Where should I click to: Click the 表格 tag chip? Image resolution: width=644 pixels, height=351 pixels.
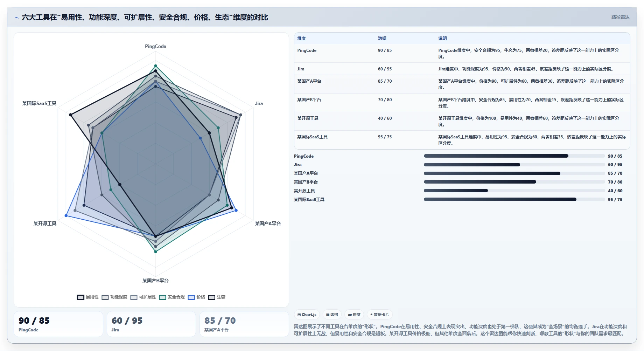332,315
